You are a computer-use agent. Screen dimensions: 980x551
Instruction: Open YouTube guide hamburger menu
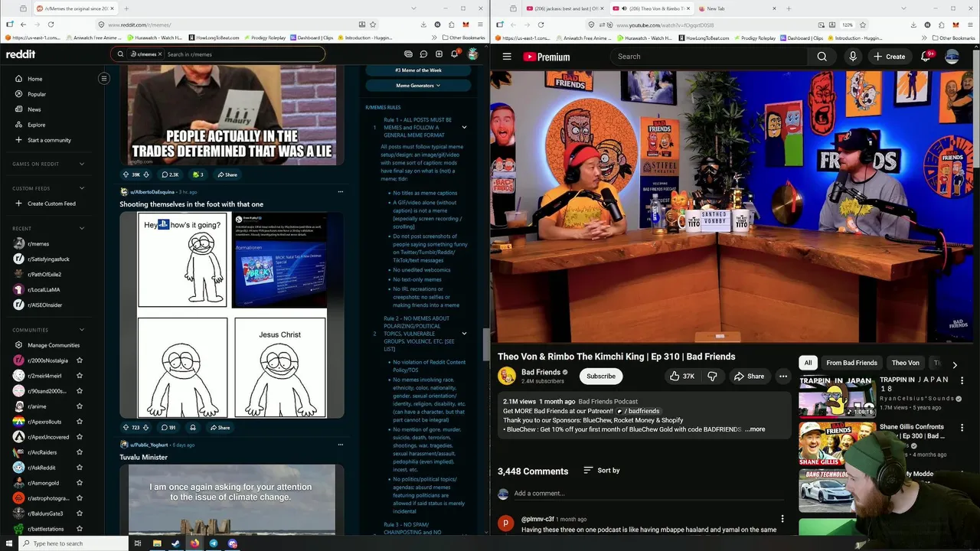point(507,57)
